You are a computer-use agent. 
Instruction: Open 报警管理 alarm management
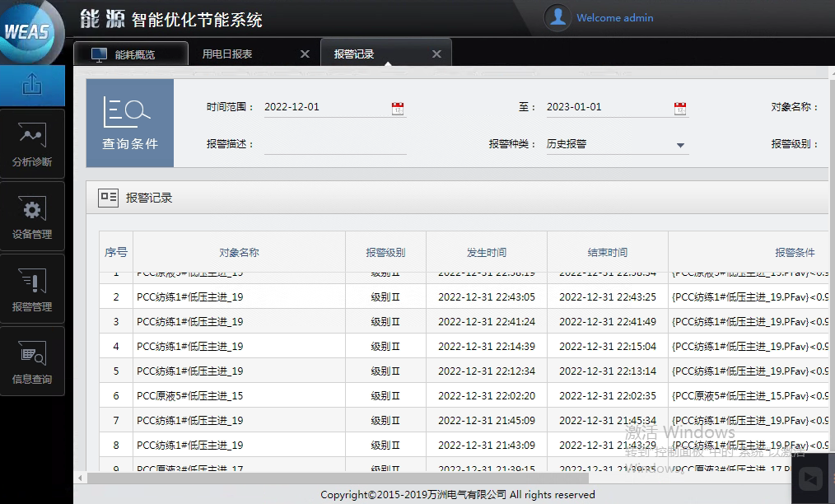32,288
